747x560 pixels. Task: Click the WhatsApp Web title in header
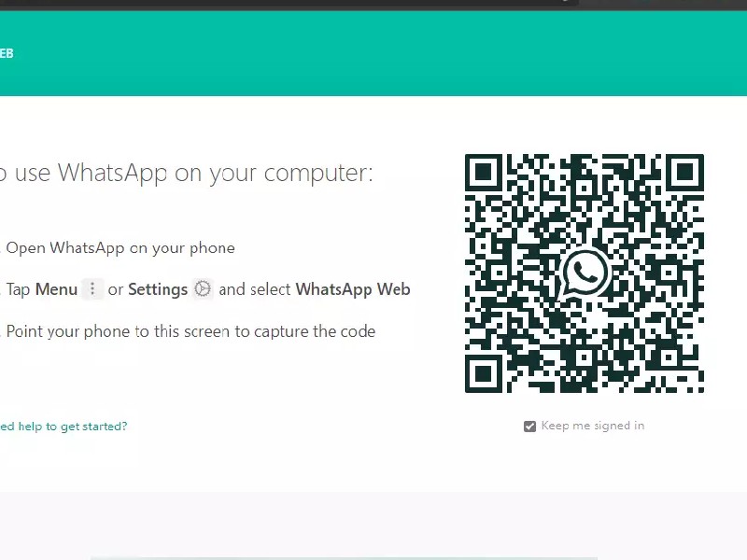pyautogui.click(x=6, y=53)
